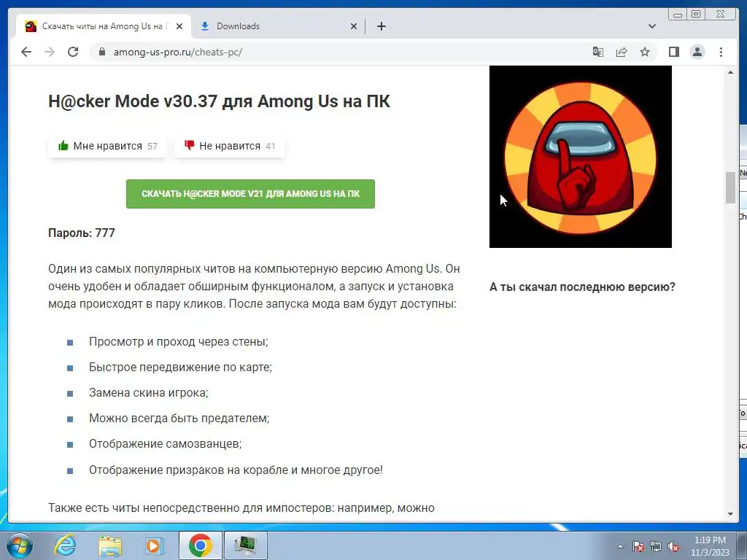This screenshot has width=747, height=560.
Task: Click list item Отображение самозванцев
Action: pyautogui.click(x=166, y=444)
